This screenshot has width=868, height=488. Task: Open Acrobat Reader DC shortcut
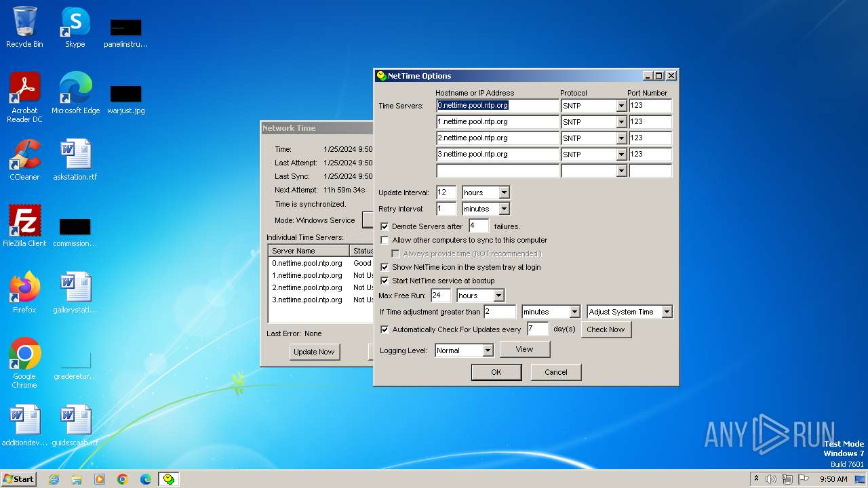point(24,97)
